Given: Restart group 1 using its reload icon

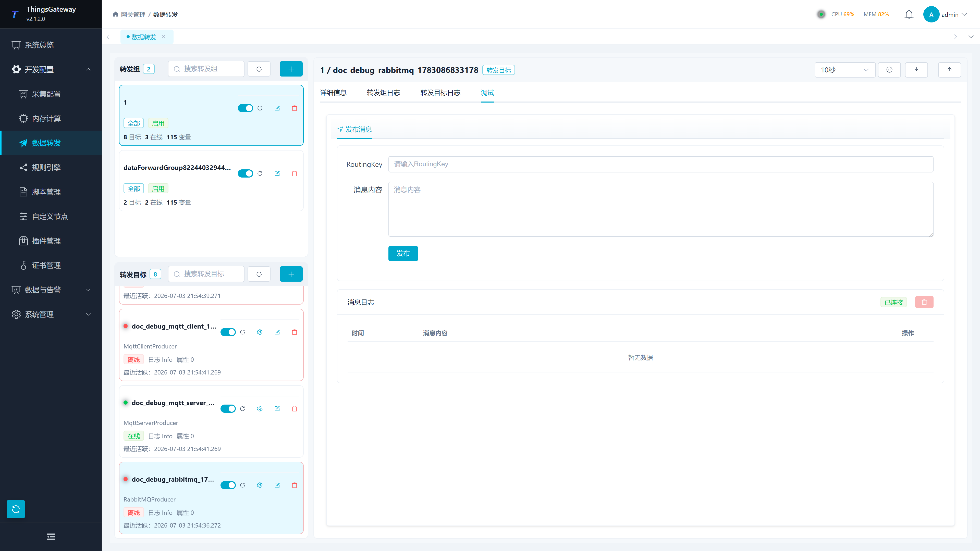Looking at the screenshot, I should [x=260, y=108].
